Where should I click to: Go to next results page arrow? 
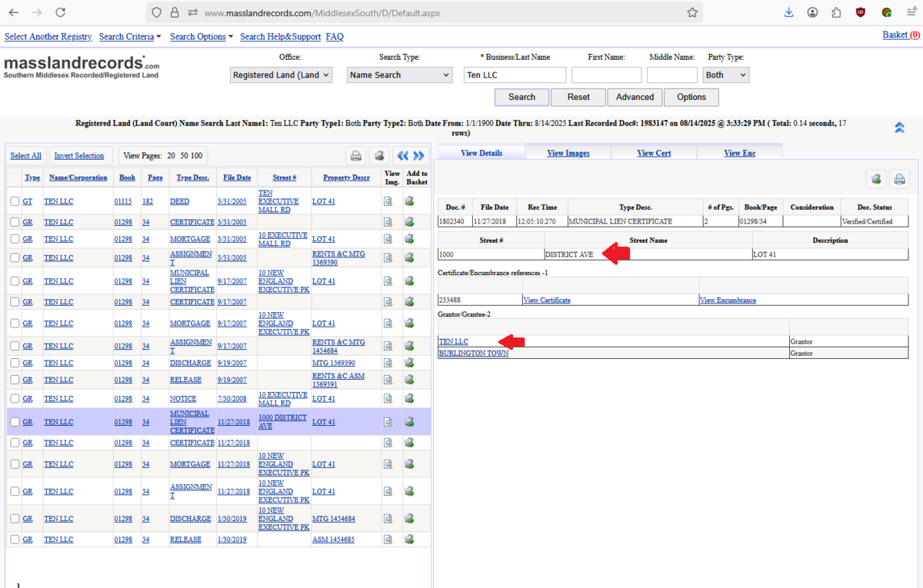419,156
